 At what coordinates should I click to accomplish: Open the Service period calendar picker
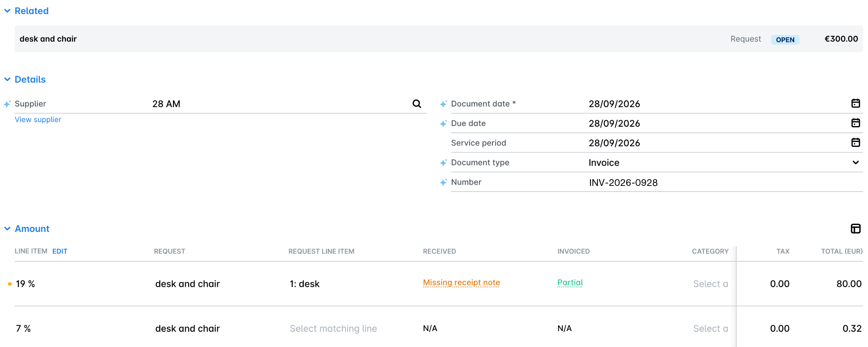tap(855, 142)
